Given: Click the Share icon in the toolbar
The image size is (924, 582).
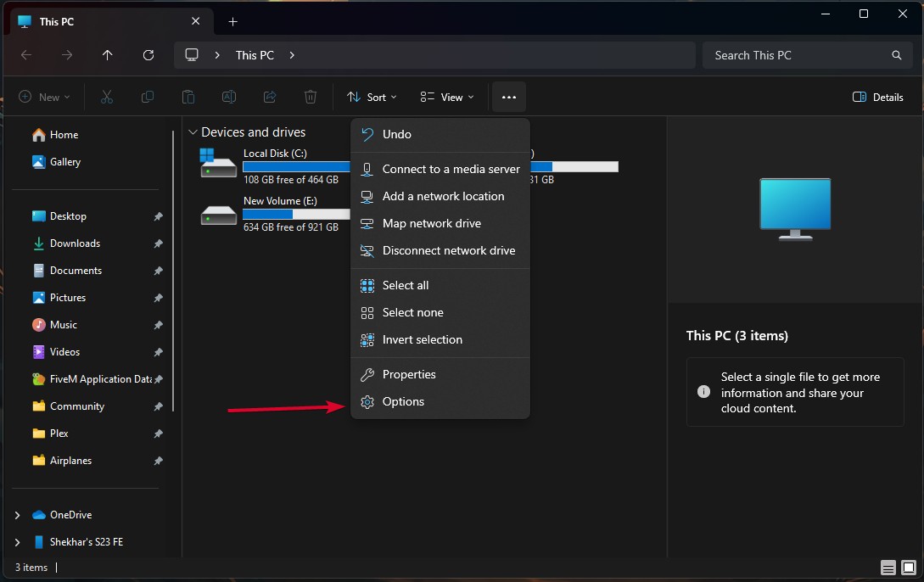Looking at the screenshot, I should [270, 97].
